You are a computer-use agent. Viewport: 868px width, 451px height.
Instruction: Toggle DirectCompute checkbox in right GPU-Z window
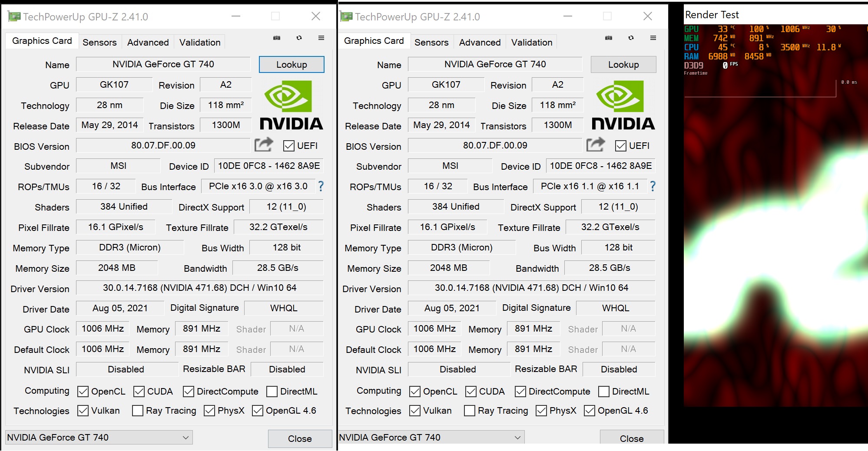tap(520, 392)
